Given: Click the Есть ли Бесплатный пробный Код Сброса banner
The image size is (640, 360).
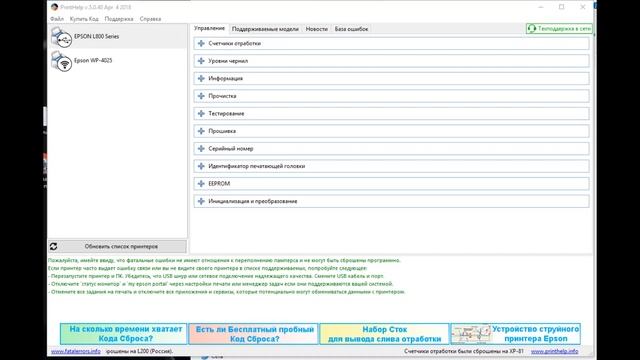Looking at the screenshot, I should click(x=253, y=334).
